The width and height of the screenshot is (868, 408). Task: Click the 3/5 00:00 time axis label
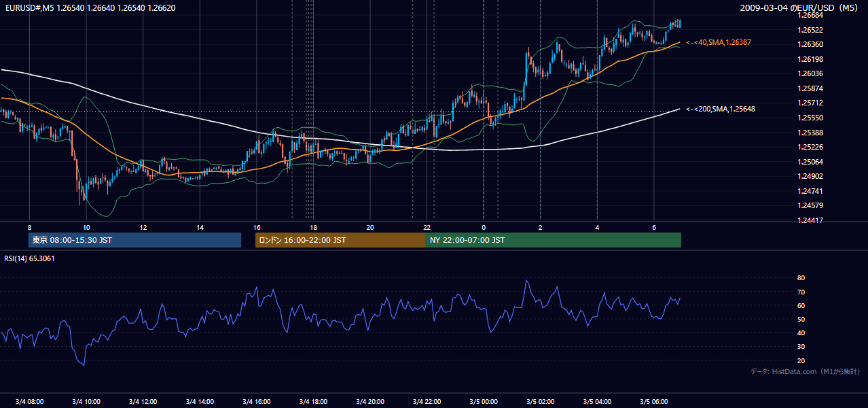484,401
